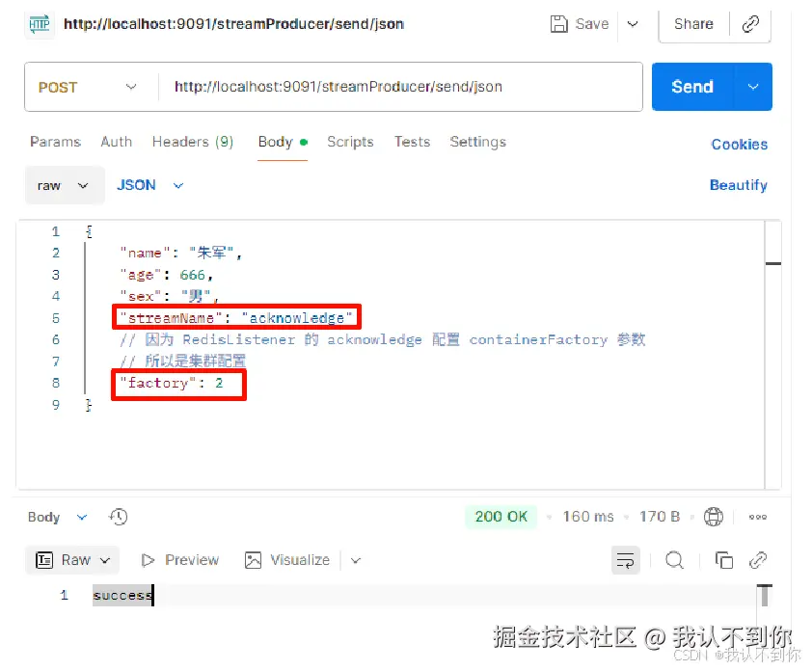The height and width of the screenshot is (670, 812).
Task: Open Cookies settings link
Action: click(739, 145)
